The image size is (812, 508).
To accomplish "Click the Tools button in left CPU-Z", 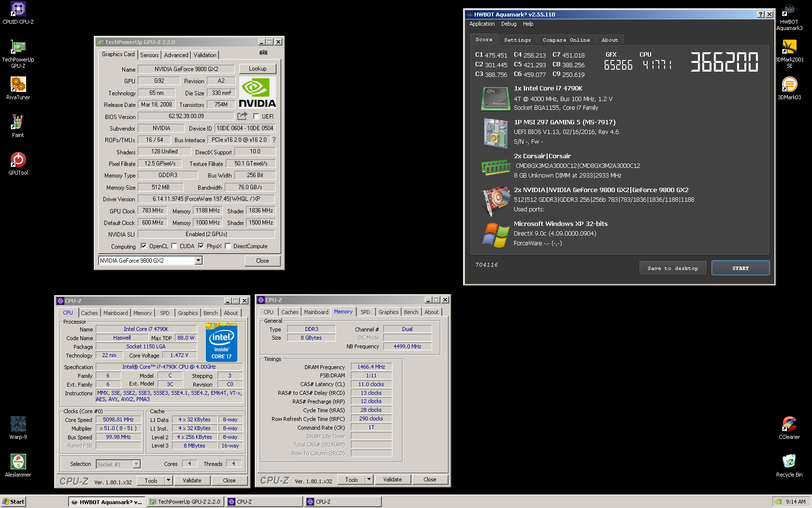I will click(151, 480).
